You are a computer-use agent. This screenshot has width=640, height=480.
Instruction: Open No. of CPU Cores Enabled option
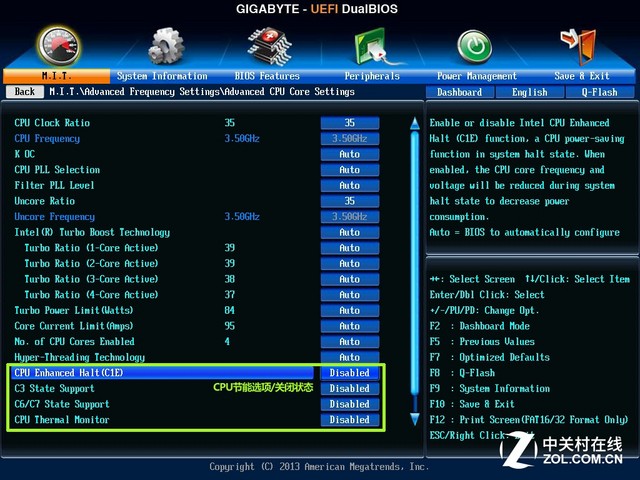coord(350,342)
